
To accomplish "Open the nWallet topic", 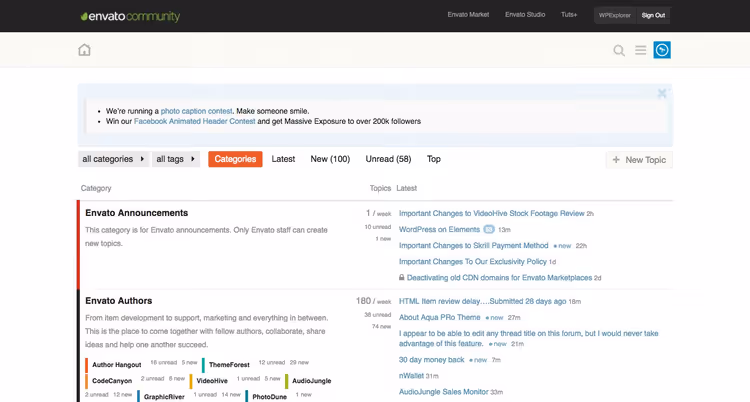I will coord(411,376).
